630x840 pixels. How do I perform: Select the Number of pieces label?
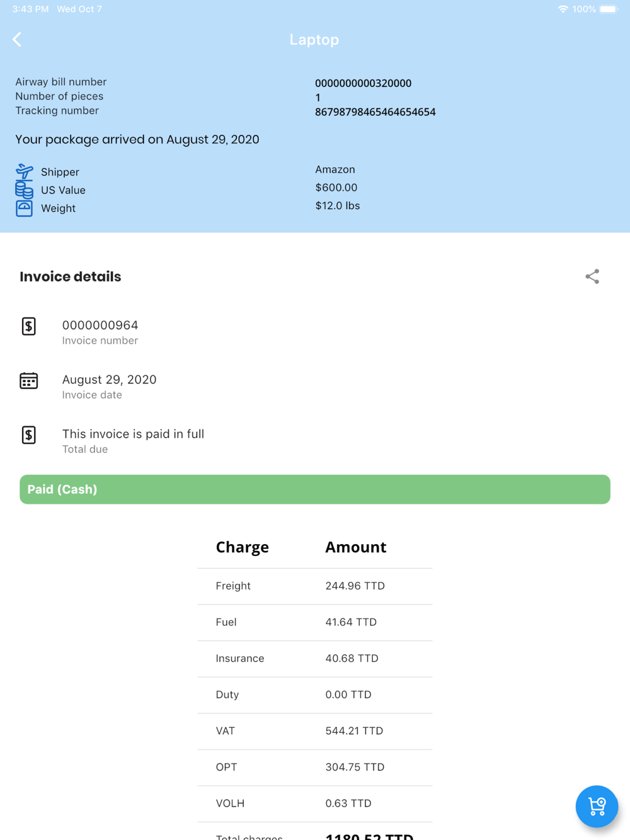[x=59, y=96]
